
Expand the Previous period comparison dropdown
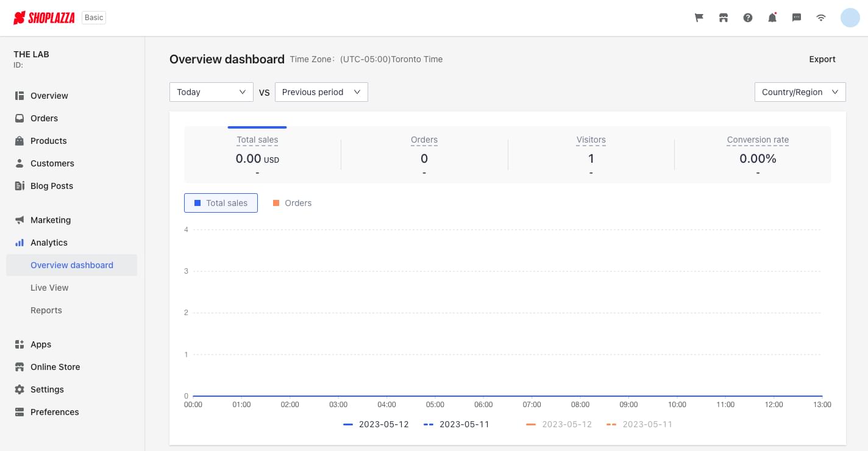tap(321, 92)
